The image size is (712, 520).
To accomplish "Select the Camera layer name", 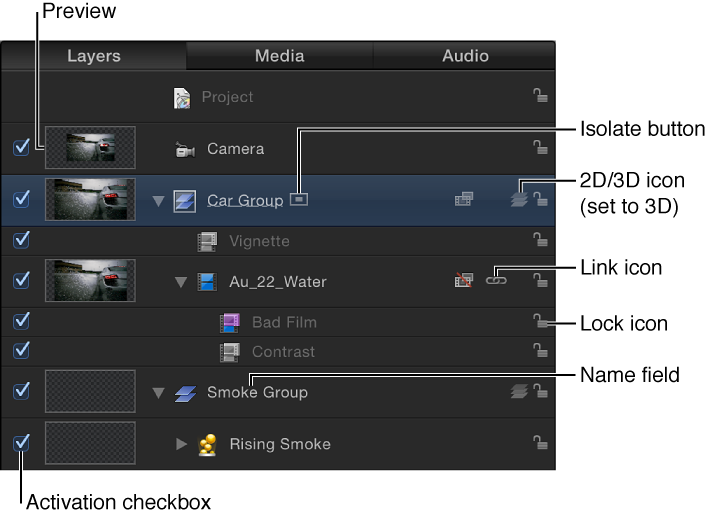I will pyautogui.click(x=236, y=149).
